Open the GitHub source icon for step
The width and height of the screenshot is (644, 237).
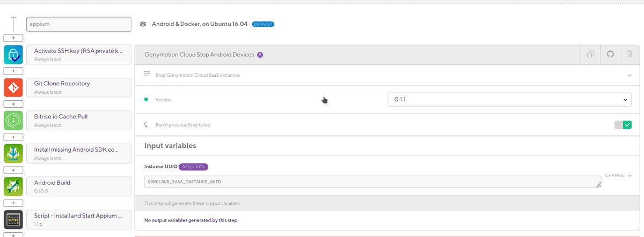tap(610, 55)
